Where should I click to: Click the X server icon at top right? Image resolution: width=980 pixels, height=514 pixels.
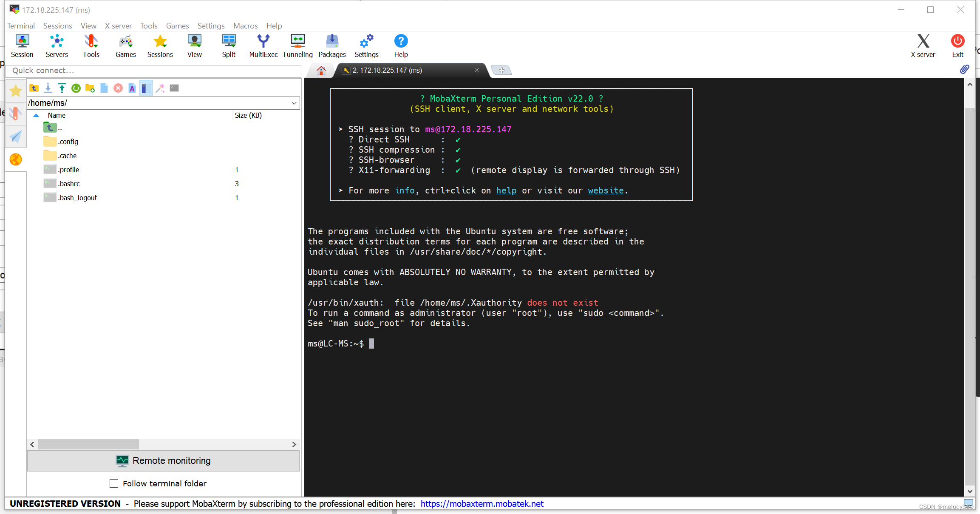pyautogui.click(x=923, y=45)
